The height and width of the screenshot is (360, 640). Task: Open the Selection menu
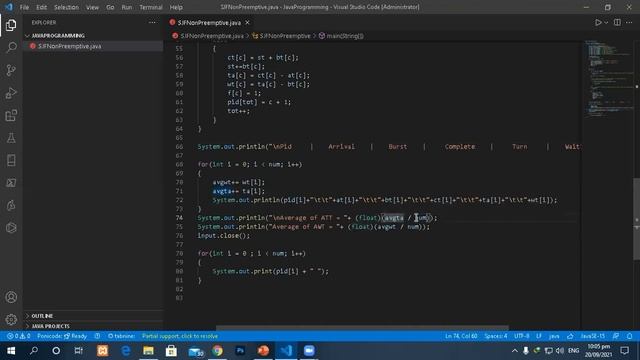66,7
